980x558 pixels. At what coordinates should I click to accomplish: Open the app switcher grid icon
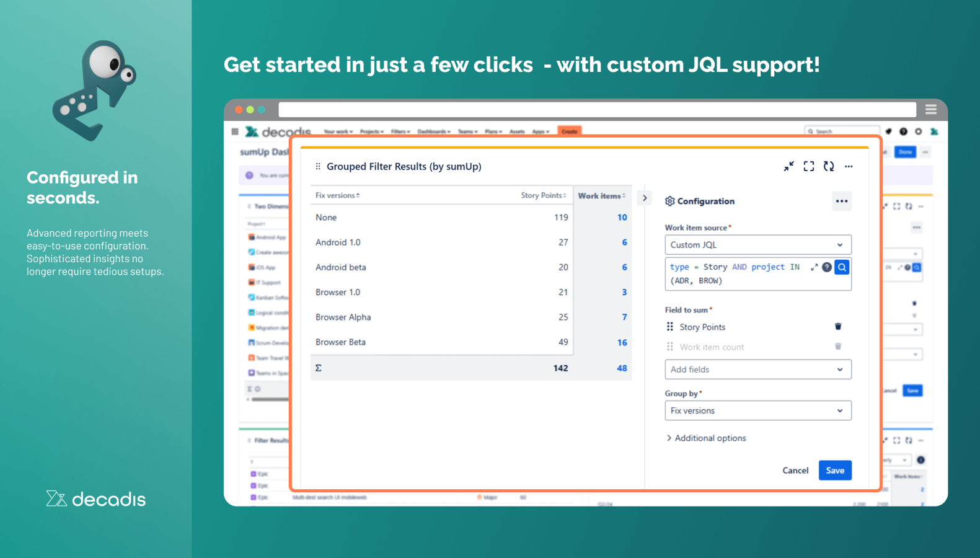point(235,131)
